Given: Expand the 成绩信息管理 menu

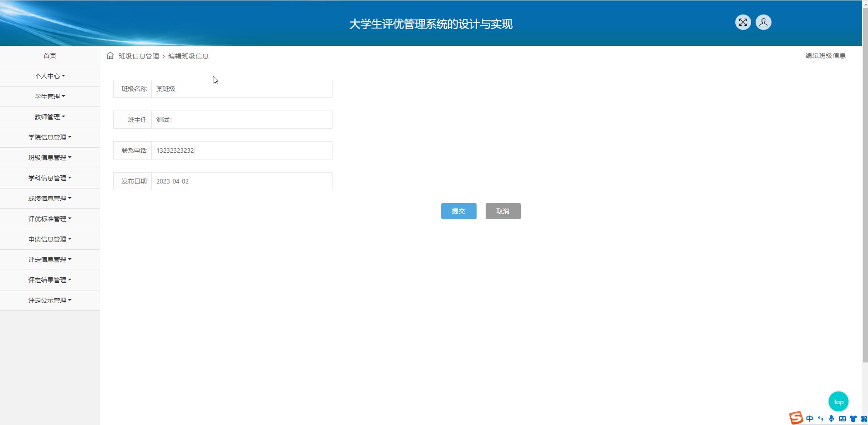Looking at the screenshot, I should 50,198.
